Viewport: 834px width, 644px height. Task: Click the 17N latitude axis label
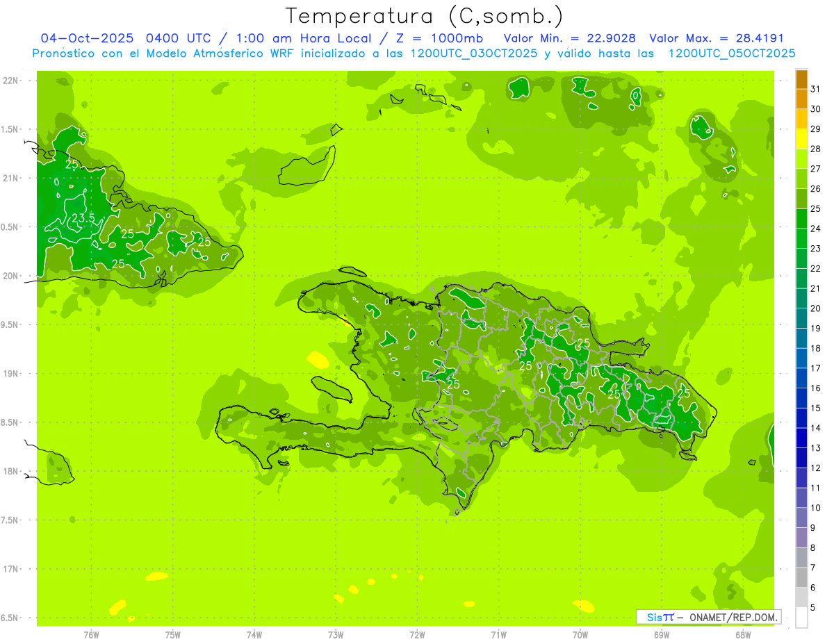[x=11, y=569]
